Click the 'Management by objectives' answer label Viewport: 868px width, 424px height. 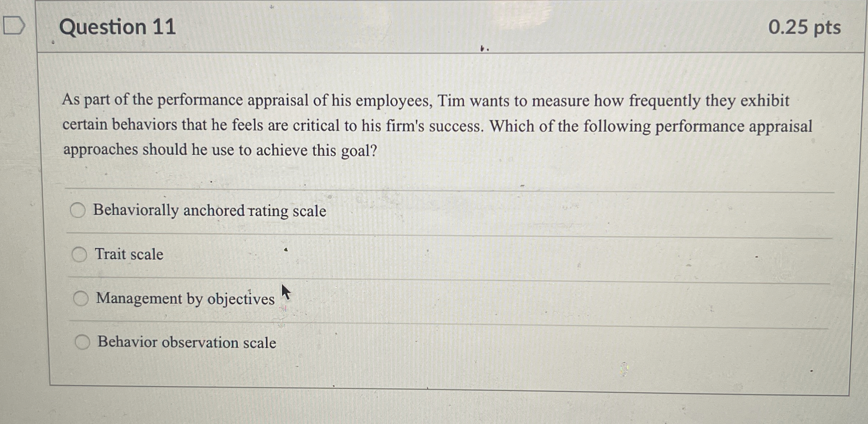pos(185,298)
